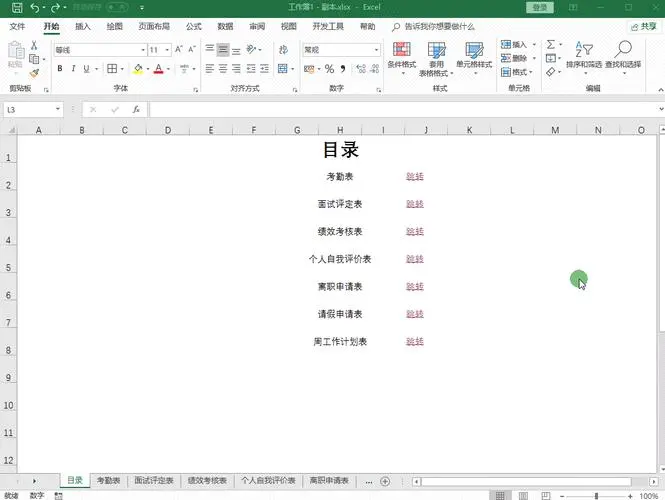
Task: Expand the fill color dropdown arrow
Action: (x=148, y=69)
